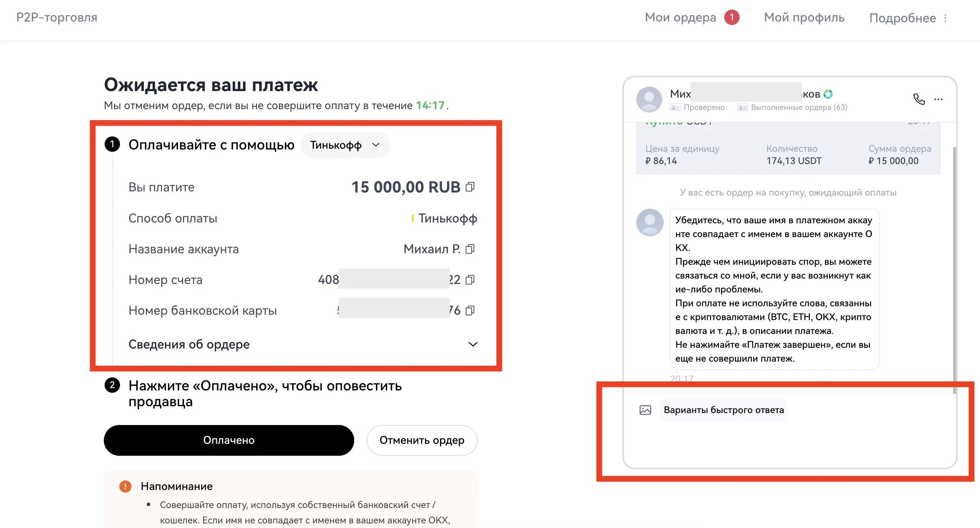Click the Выполненные ордера badge icon
The height and width of the screenshot is (528, 980).
pos(742,108)
